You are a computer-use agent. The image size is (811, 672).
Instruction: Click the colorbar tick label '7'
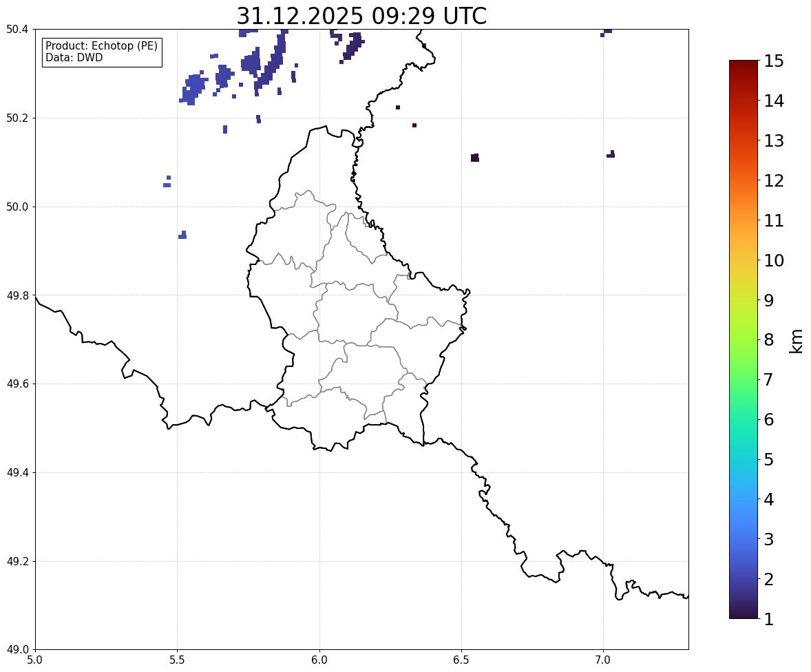(x=768, y=379)
